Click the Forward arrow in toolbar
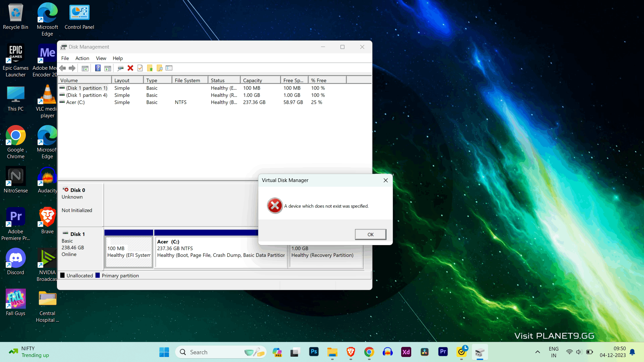 [x=72, y=68]
